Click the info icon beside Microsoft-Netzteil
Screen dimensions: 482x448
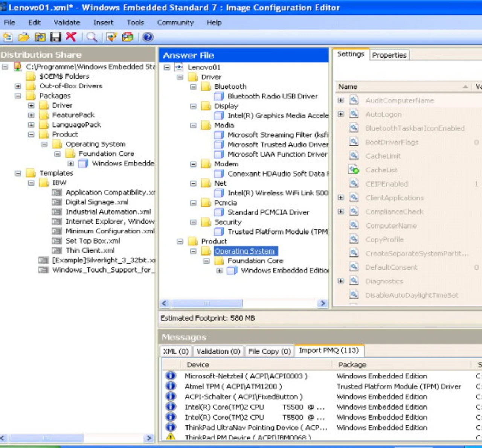(171, 376)
